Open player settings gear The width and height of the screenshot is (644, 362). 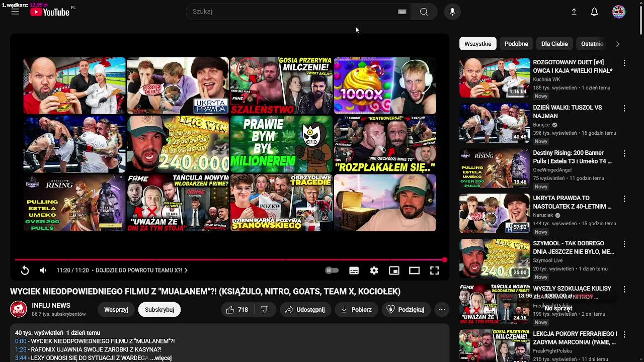[374, 270]
